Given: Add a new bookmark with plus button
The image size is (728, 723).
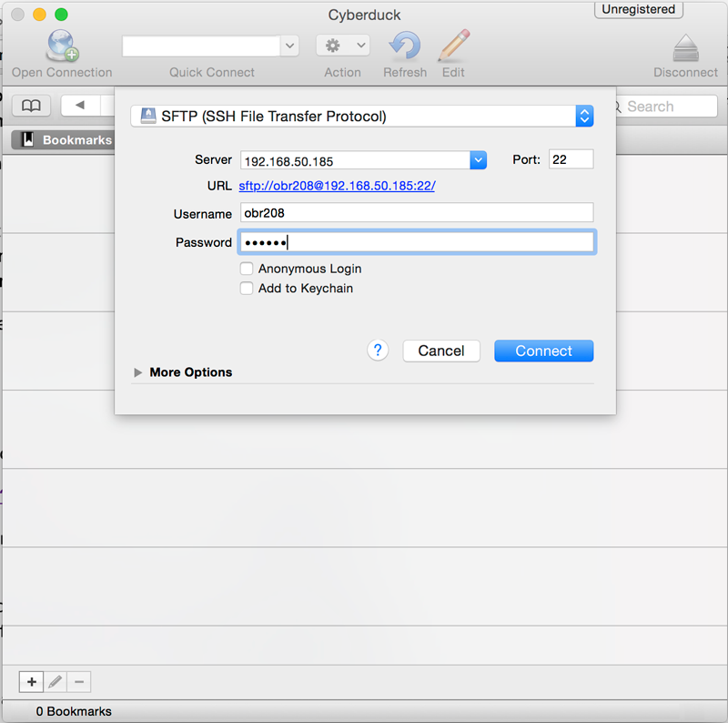Looking at the screenshot, I should [x=32, y=682].
